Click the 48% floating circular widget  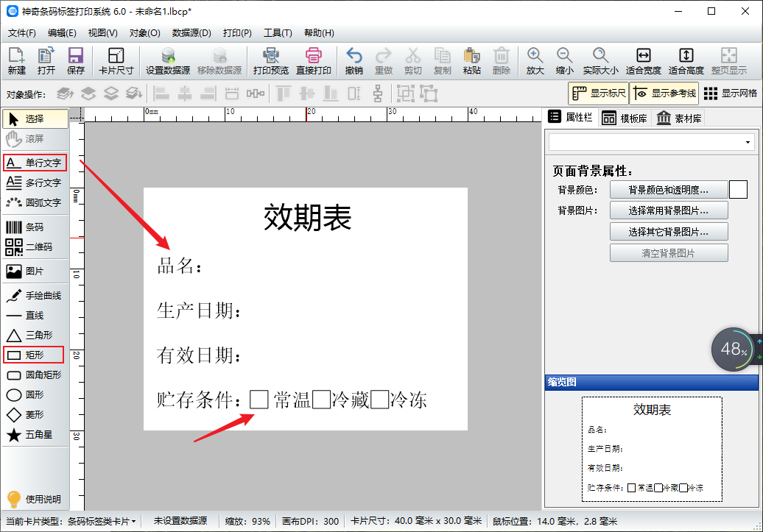734,350
